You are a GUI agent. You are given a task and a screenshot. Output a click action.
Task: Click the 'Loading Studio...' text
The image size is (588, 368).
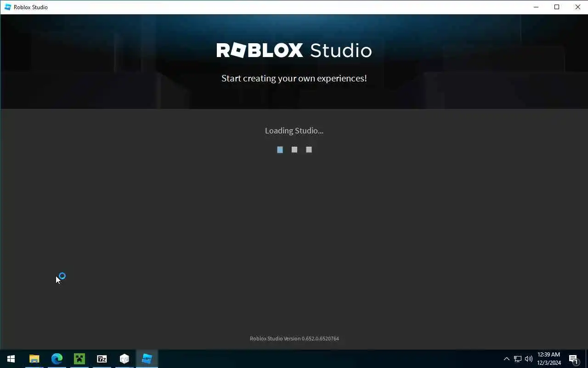pyautogui.click(x=294, y=131)
